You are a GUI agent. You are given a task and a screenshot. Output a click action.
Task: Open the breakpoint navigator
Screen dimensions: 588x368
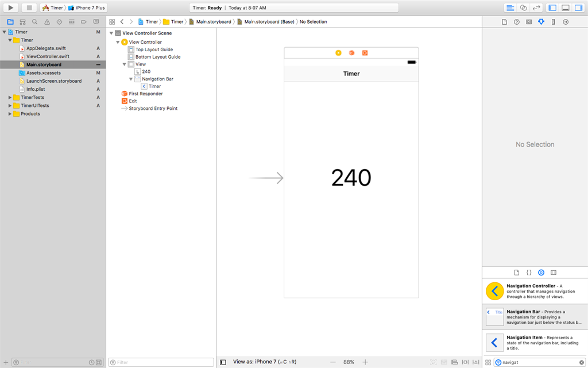click(84, 22)
